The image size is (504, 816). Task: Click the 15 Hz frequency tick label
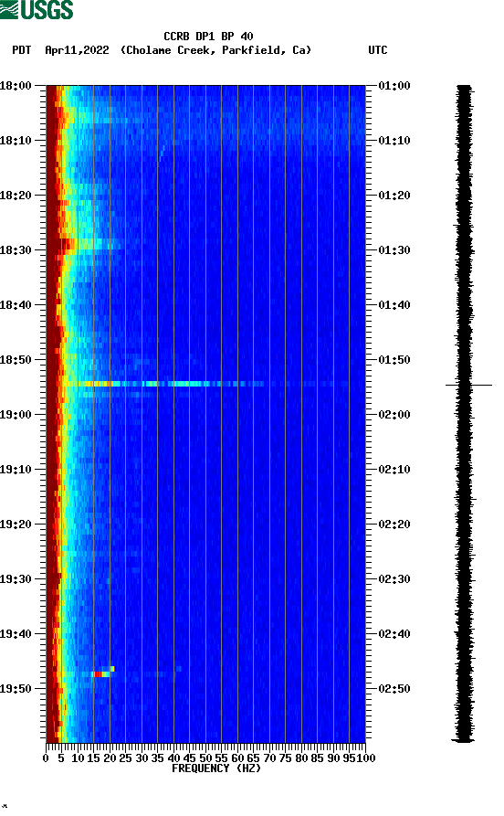coord(93,758)
